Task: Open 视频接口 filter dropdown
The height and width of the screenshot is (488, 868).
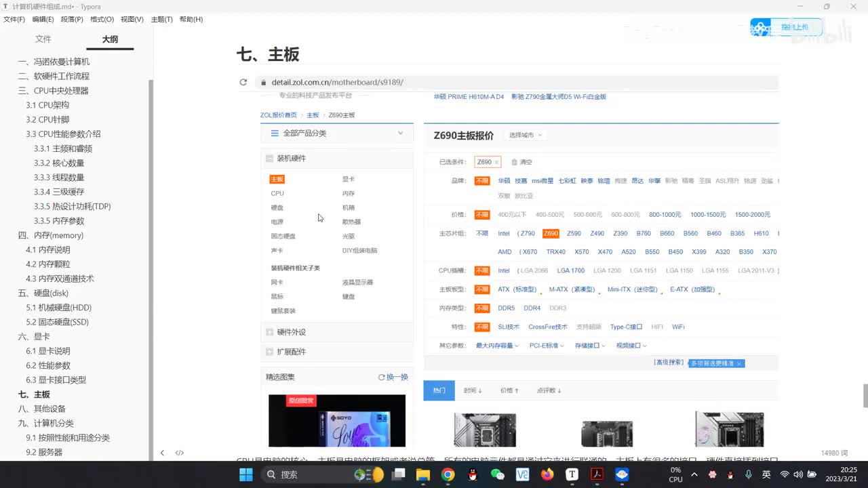Action: [631, 346]
